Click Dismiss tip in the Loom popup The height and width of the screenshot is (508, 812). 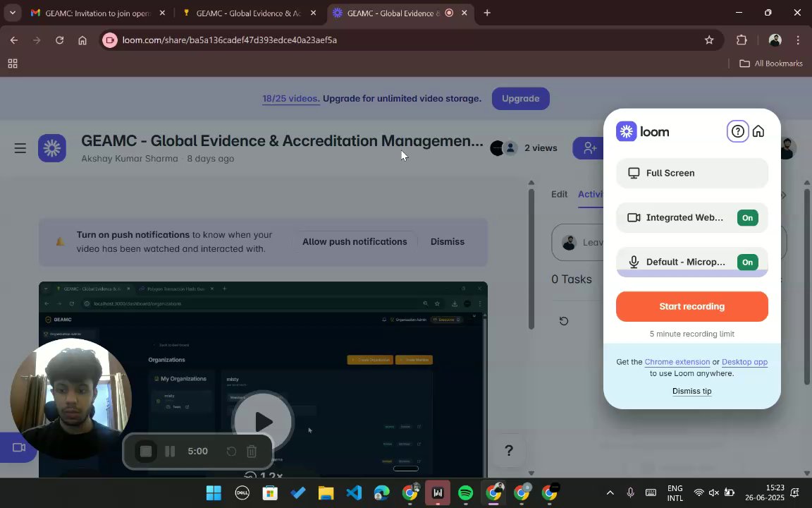click(692, 391)
